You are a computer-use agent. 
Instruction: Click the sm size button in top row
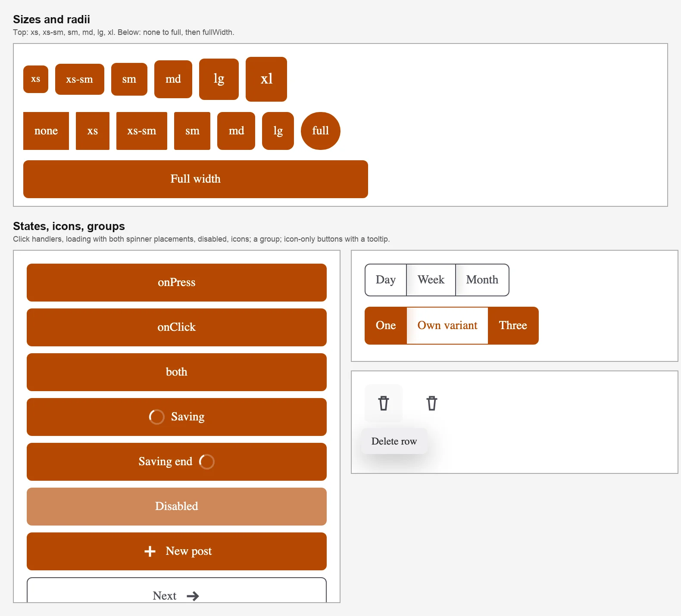129,79
